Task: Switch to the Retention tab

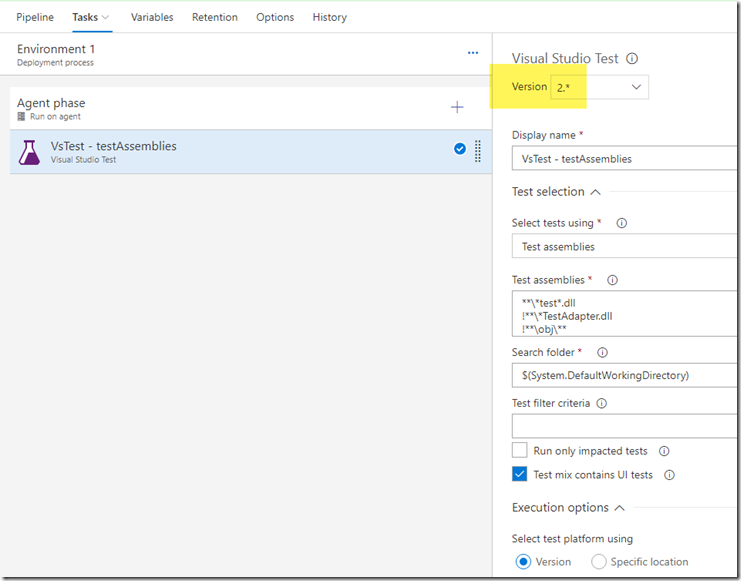Action: [x=215, y=17]
